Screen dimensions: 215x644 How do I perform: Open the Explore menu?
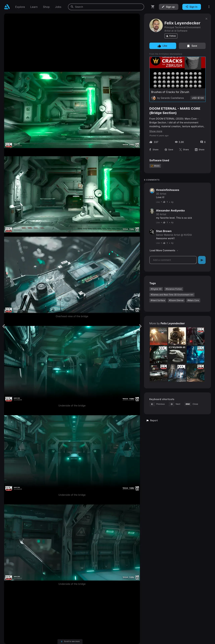[x=20, y=7]
